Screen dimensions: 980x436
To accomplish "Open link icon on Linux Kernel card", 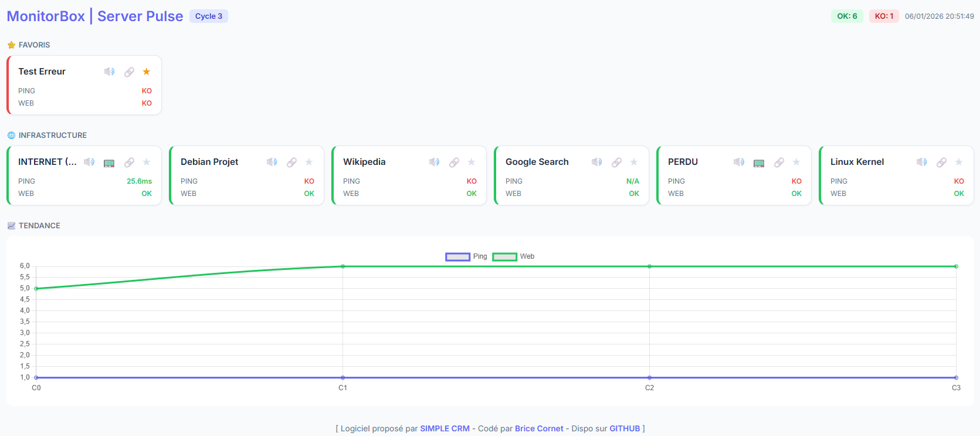I will pyautogui.click(x=941, y=162).
